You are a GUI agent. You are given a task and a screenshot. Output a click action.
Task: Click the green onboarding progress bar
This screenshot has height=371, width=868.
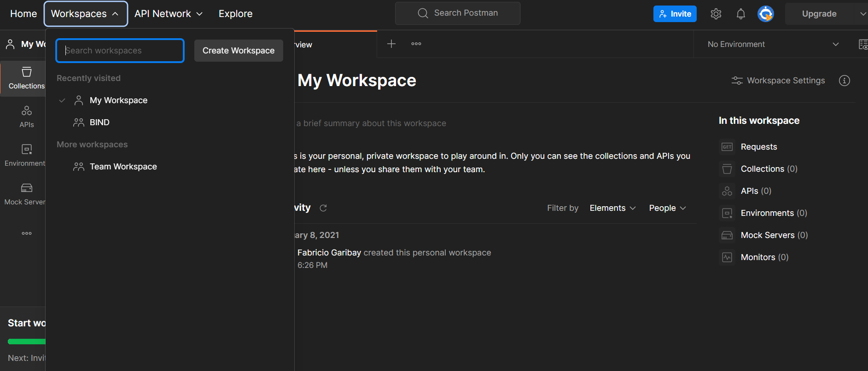(x=27, y=342)
